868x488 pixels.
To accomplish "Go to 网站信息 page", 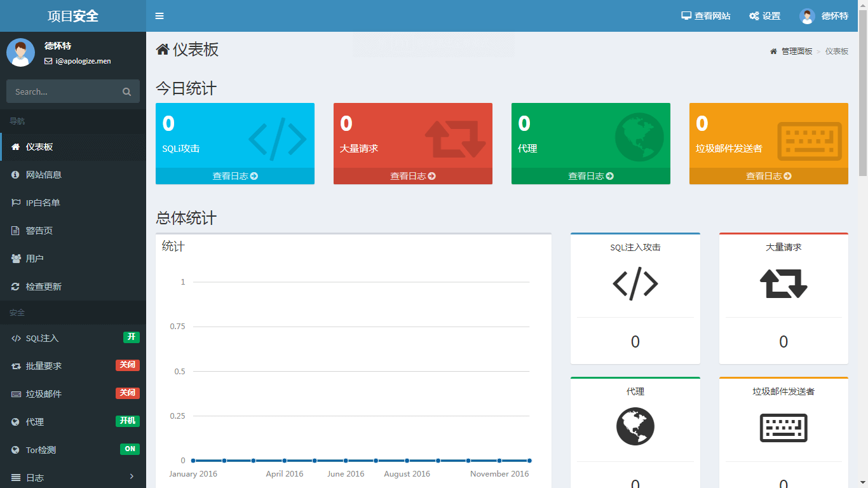I will click(73, 175).
